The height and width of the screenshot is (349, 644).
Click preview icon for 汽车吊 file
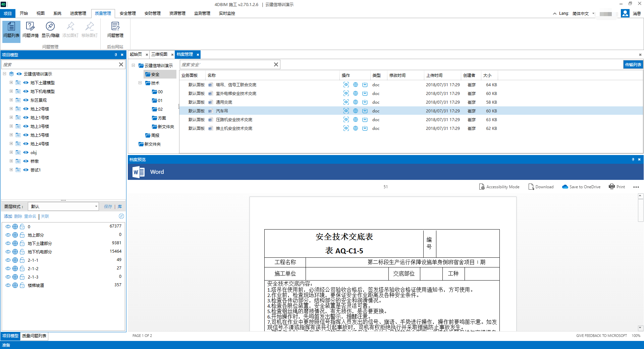pos(346,111)
